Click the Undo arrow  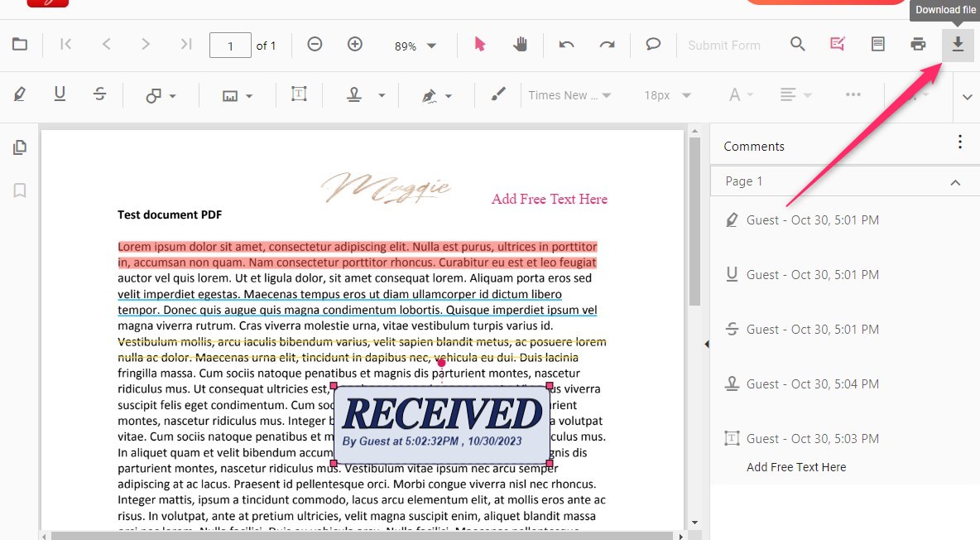tap(566, 45)
